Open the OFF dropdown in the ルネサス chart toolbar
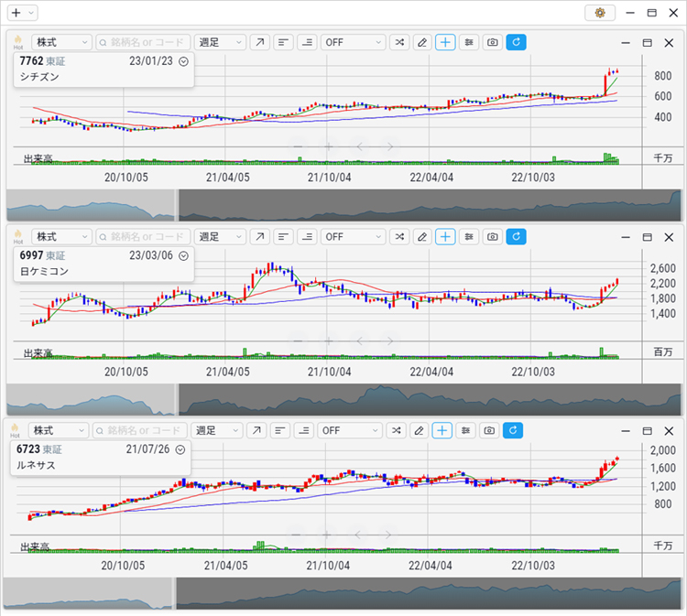The image size is (687, 616). click(352, 430)
